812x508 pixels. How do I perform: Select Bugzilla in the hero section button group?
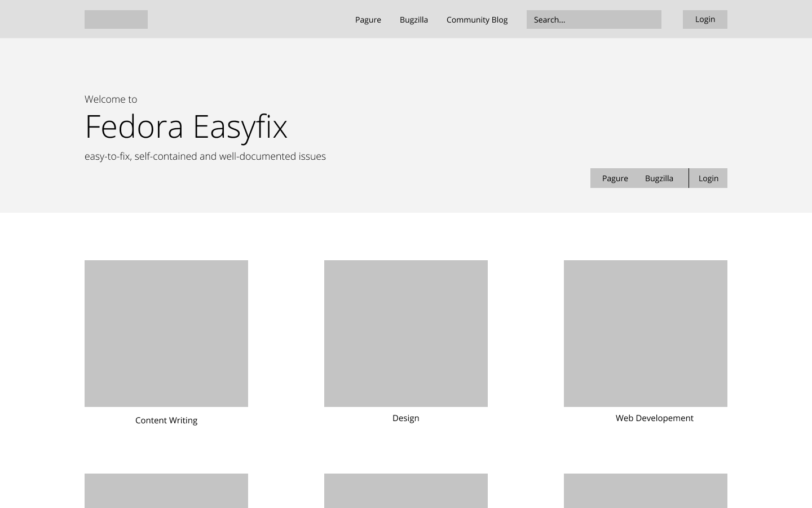point(659,178)
